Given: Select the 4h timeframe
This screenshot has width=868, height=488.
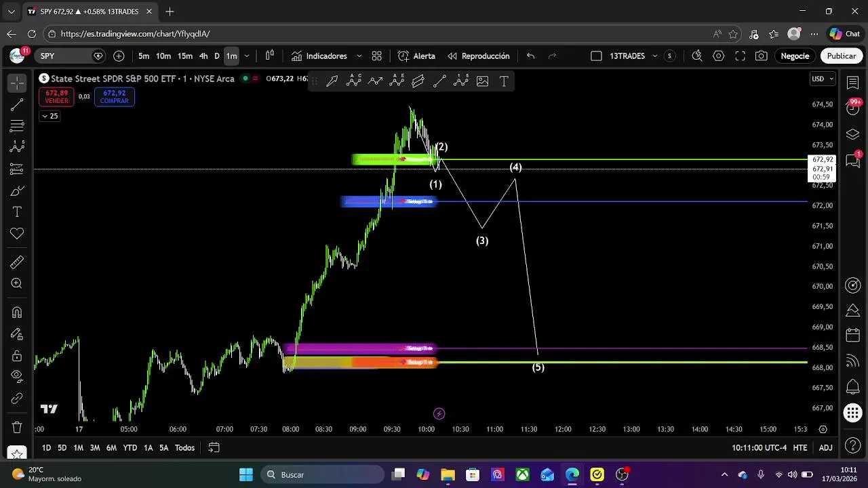Looking at the screenshot, I should coord(203,56).
